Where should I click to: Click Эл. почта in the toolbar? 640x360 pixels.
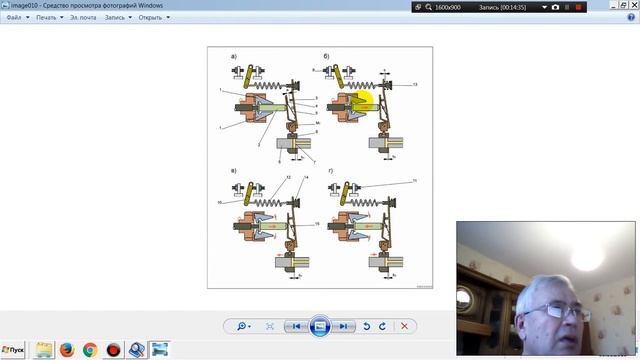83,18
